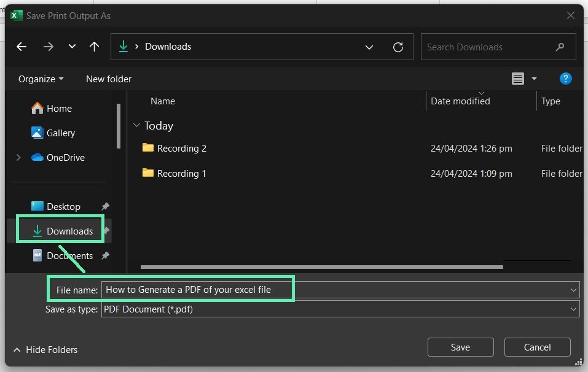The width and height of the screenshot is (588, 372).
Task: Click the horizontal scrollbar in the file list
Action: tap(322, 267)
